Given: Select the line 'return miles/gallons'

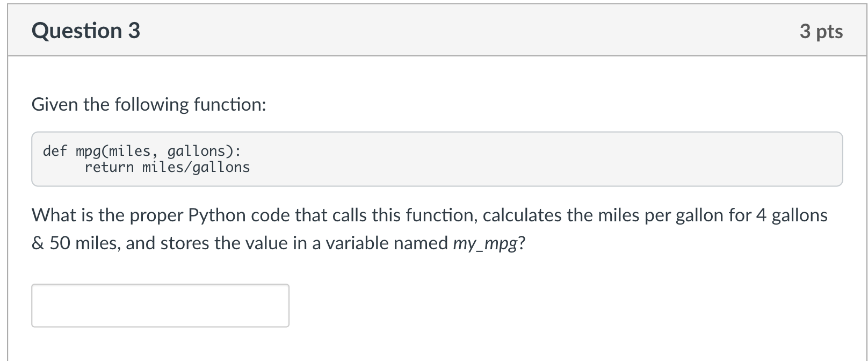Looking at the screenshot, I should tap(168, 167).
